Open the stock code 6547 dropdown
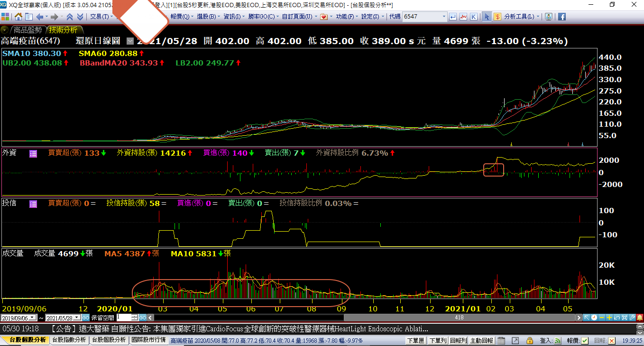 click(444, 17)
